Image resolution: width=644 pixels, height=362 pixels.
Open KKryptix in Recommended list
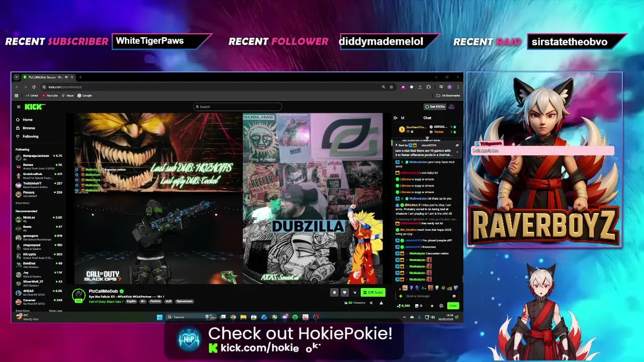point(39,256)
